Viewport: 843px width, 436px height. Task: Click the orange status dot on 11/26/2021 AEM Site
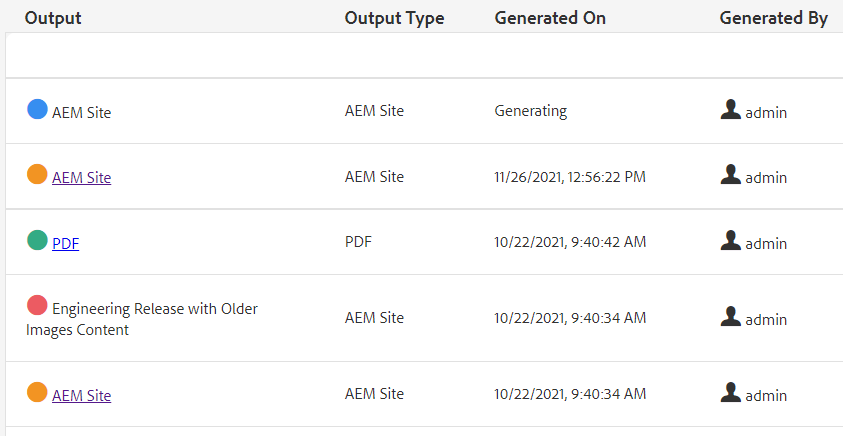coord(37,174)
